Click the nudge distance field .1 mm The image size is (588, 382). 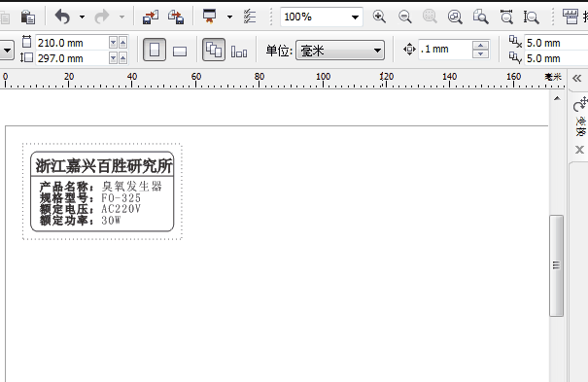445,50
